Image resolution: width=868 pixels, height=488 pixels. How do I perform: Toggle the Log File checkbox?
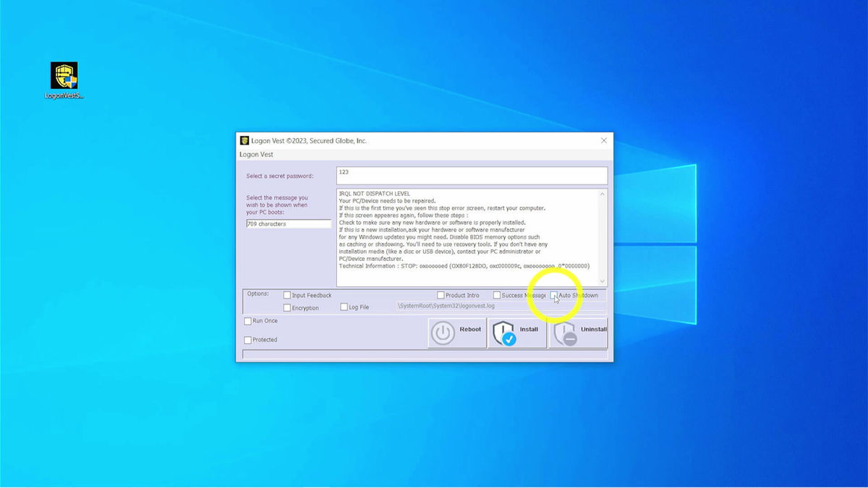coord(344,307)
